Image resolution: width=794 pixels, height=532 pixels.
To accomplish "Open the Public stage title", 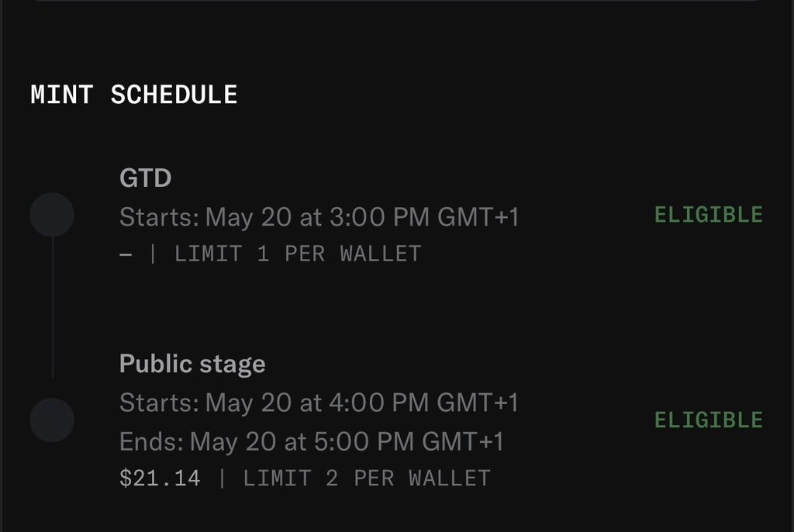I will [192, 364].
